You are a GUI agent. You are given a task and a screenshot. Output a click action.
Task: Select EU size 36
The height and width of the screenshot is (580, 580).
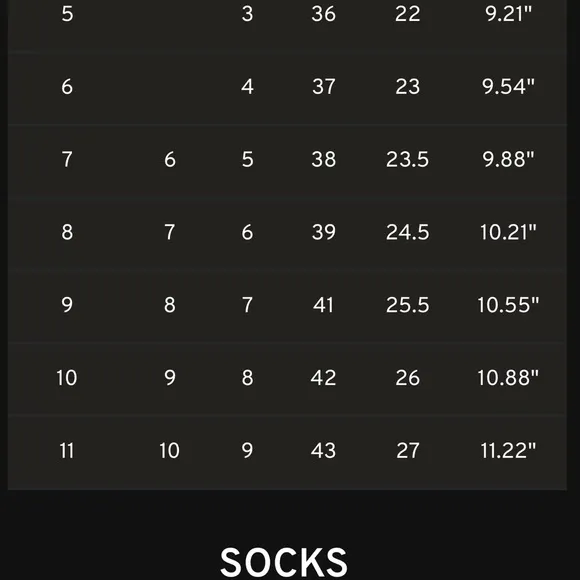[324, 14]
